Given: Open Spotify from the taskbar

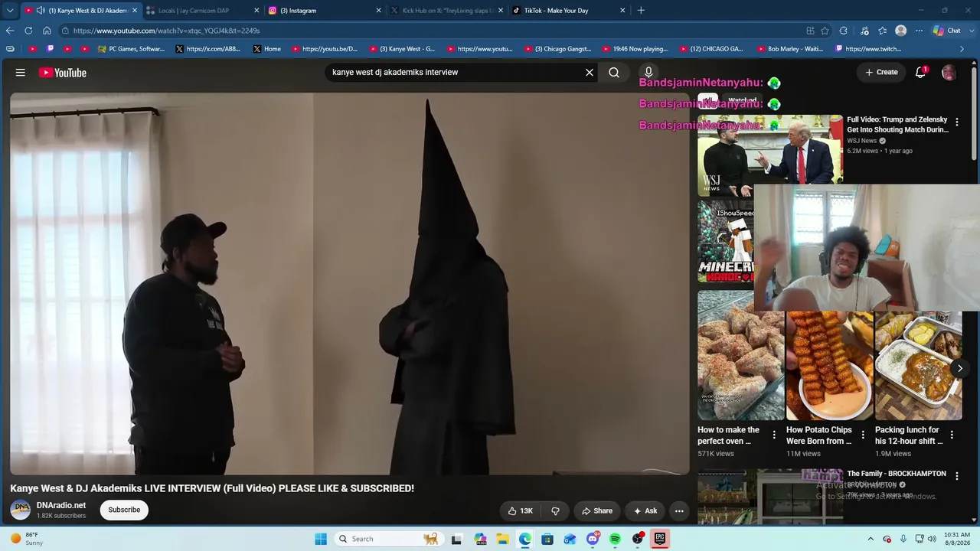Looking at the screenshot, I should [x=615, y=539].
